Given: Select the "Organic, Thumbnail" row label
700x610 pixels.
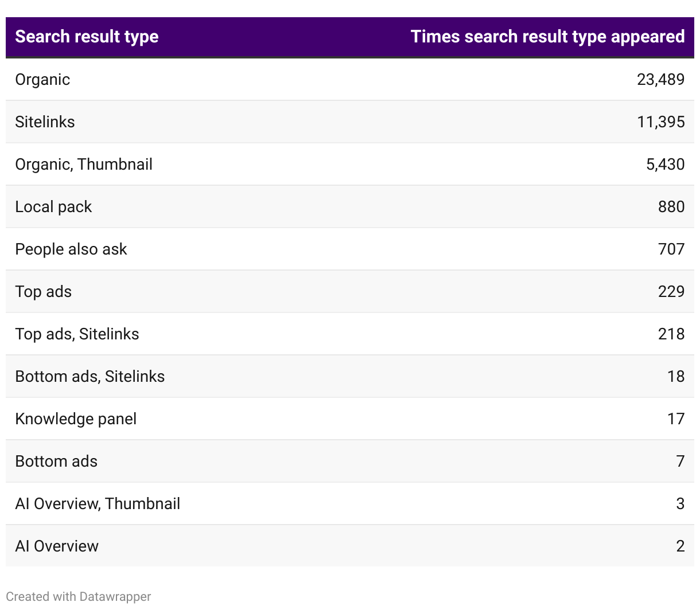Looking at the screenshot, I should tap(84, 164).
